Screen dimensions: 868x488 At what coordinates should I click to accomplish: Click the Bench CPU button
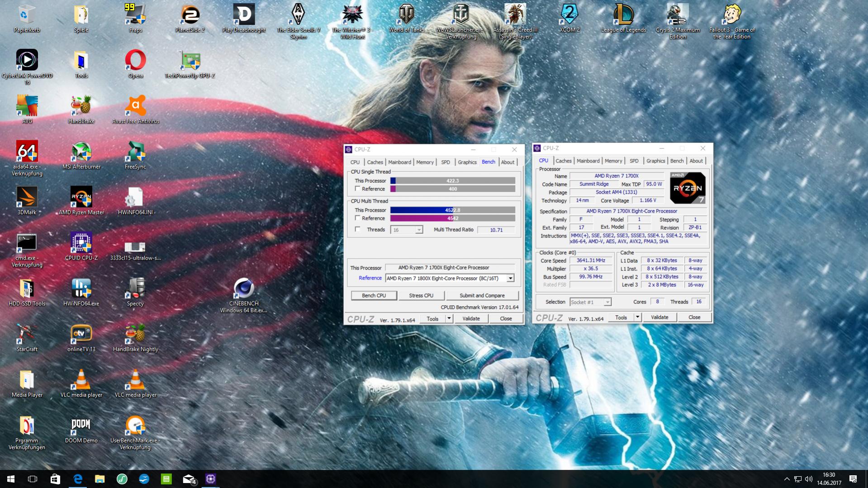coord(374,295)
